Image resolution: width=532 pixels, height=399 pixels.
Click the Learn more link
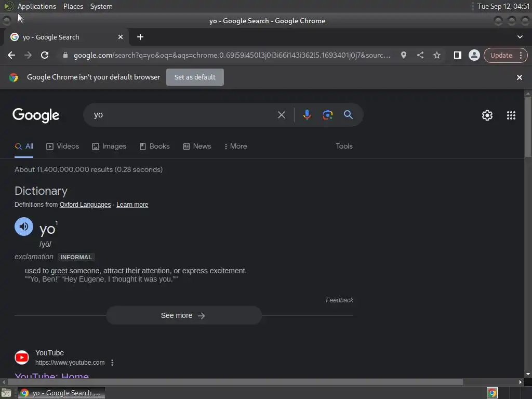point(132,205)
